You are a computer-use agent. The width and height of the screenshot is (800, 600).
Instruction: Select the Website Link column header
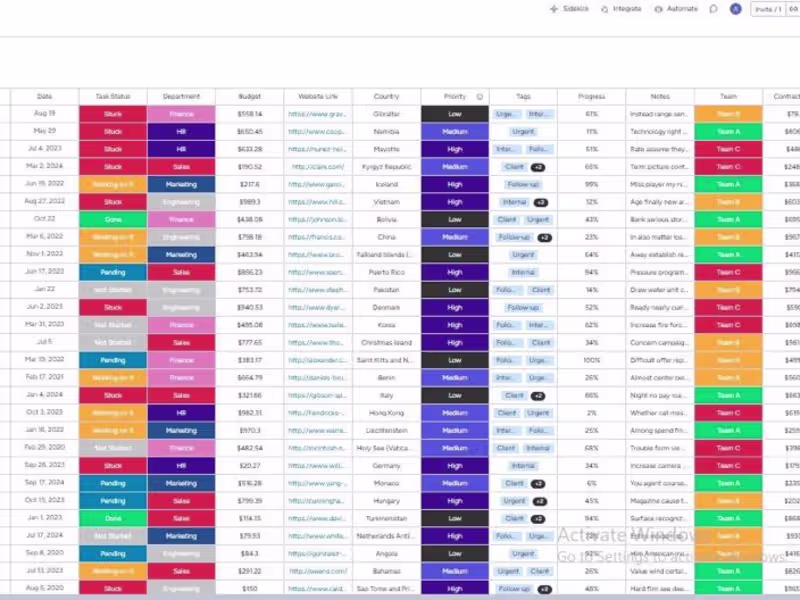[x=318, y=96]
